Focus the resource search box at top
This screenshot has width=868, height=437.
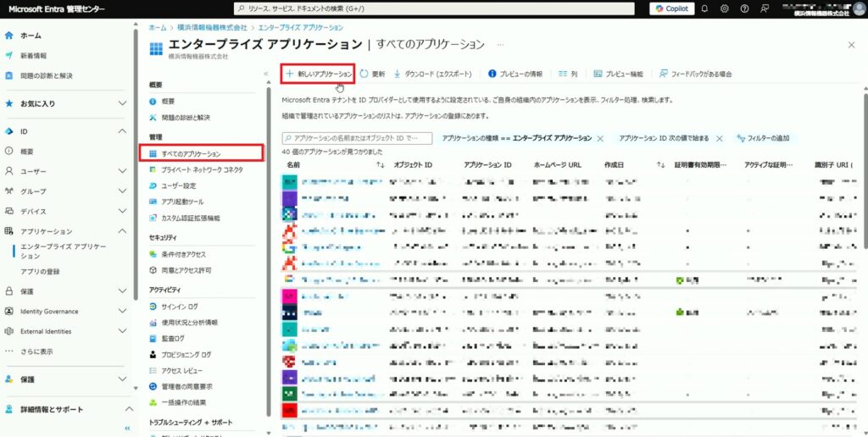click(434, 8)
